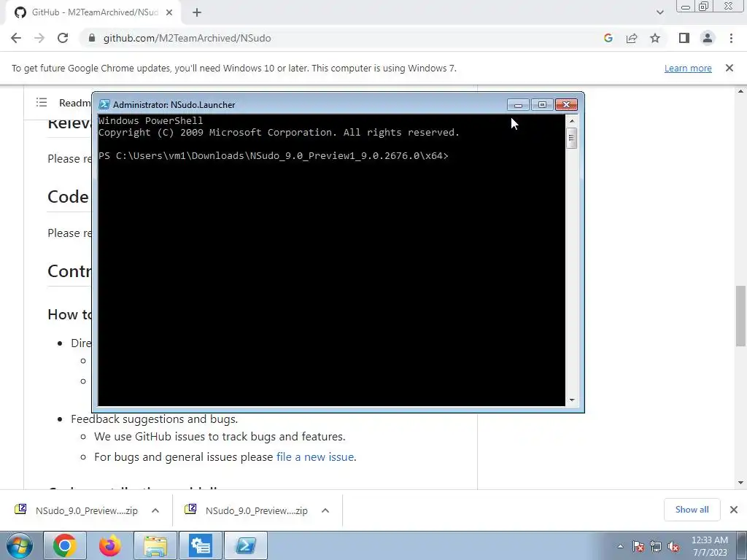
Task: Show hidden system tray icons
Action: pyautogui.click(x=620, y=546)
